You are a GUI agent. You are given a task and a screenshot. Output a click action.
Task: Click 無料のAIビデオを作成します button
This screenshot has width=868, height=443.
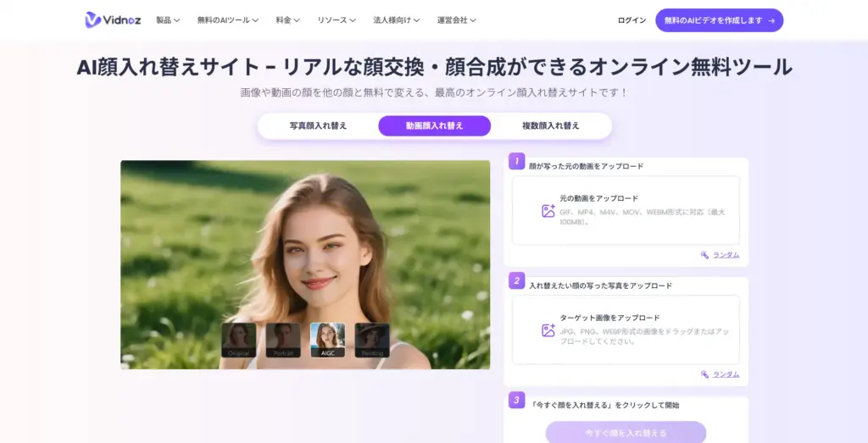pyautogui.click(x=719, y=20)
